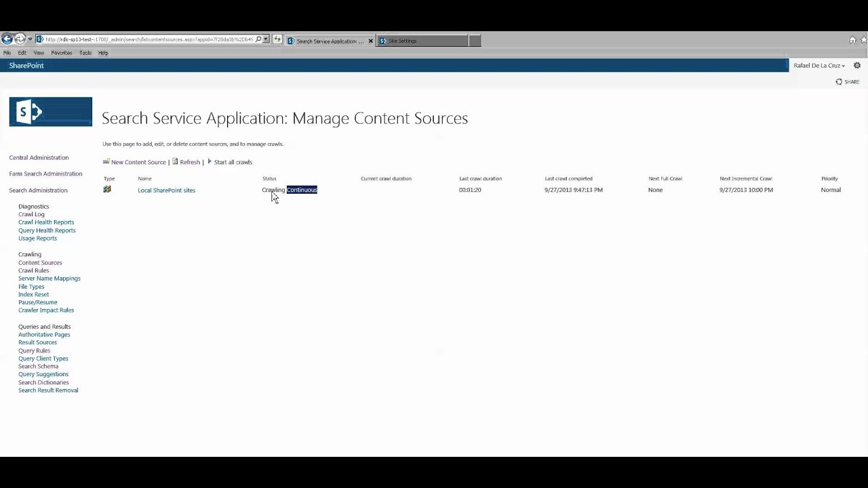Open the File menu

tap(7, 53)
